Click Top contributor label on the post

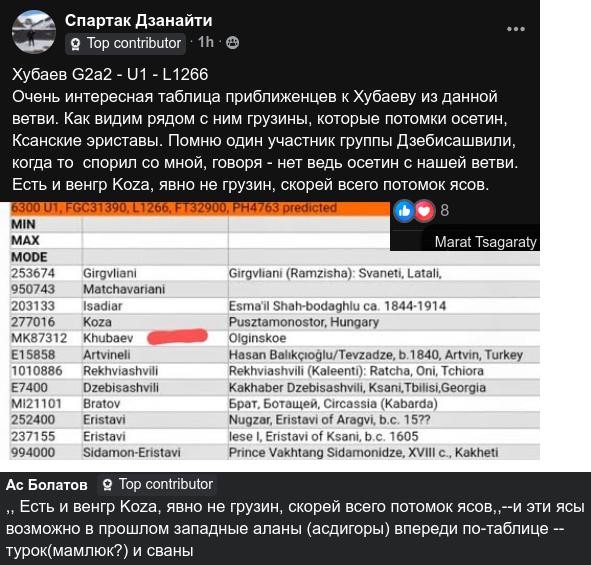click(x=134, y=43)
